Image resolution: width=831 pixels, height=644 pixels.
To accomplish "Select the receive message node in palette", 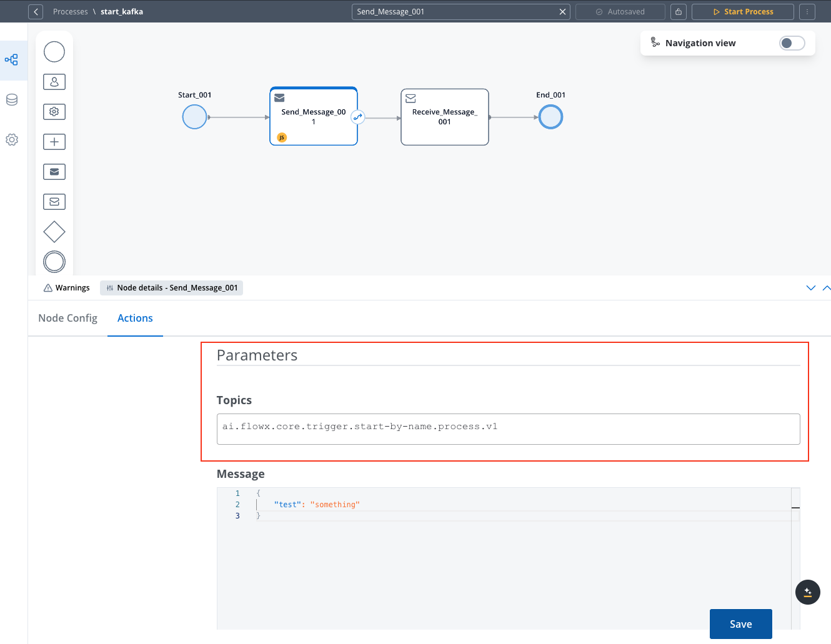I will click(x=54, y=202).
